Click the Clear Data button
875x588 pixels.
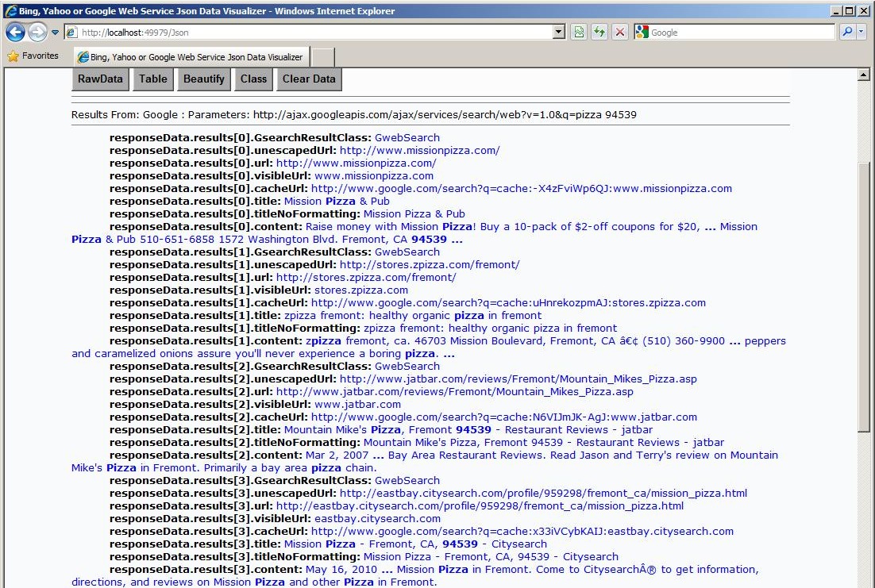point(309,79)
